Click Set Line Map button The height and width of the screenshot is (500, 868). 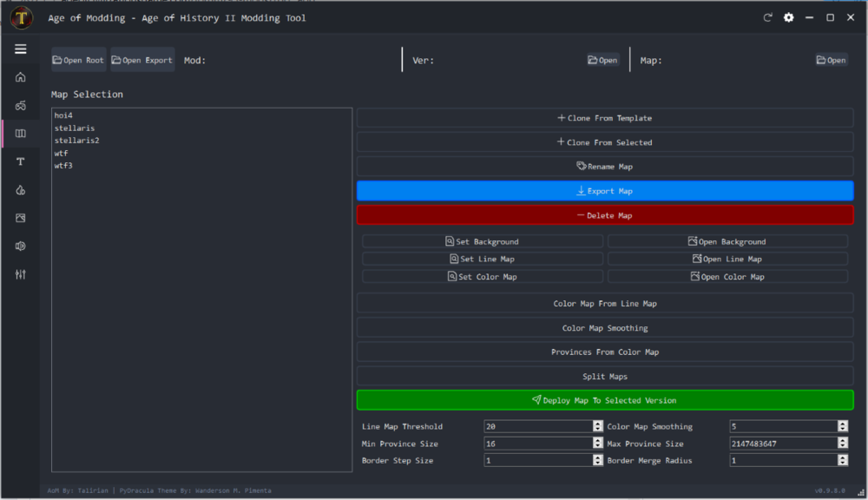(483, 260)
